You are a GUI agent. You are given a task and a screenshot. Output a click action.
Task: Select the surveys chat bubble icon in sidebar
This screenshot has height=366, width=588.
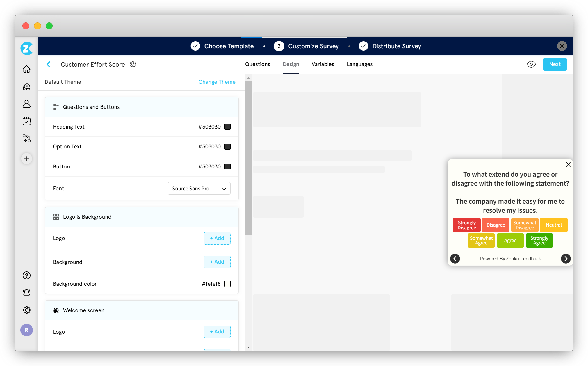point(26,87)
